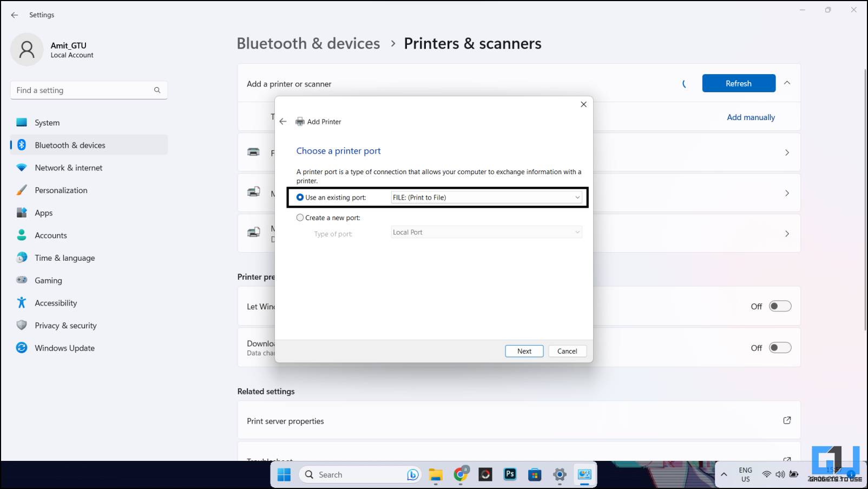Click the Next button
The image size is (868, 489).
524,351
